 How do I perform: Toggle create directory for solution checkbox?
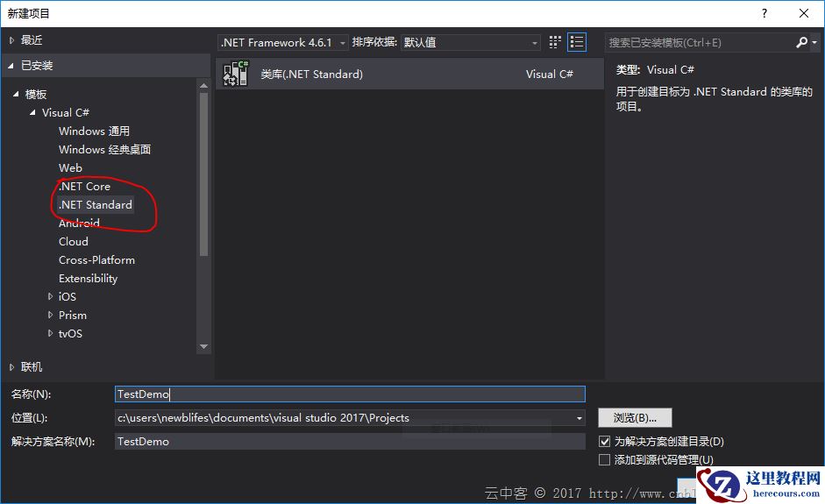[605, 442]
